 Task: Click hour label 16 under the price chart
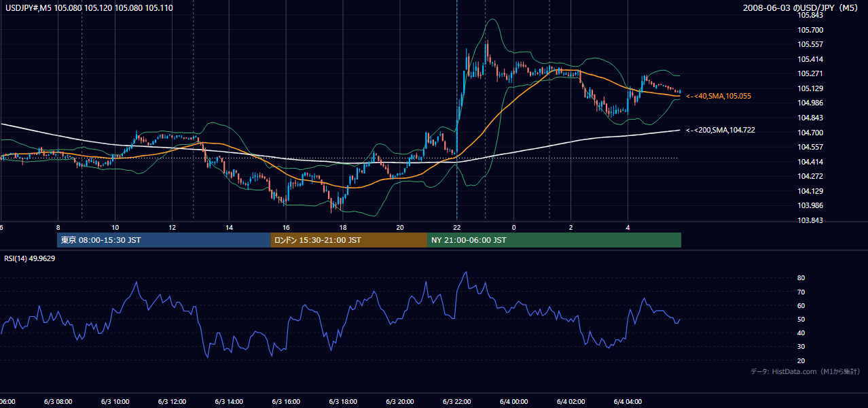click(x=287, y=228)
